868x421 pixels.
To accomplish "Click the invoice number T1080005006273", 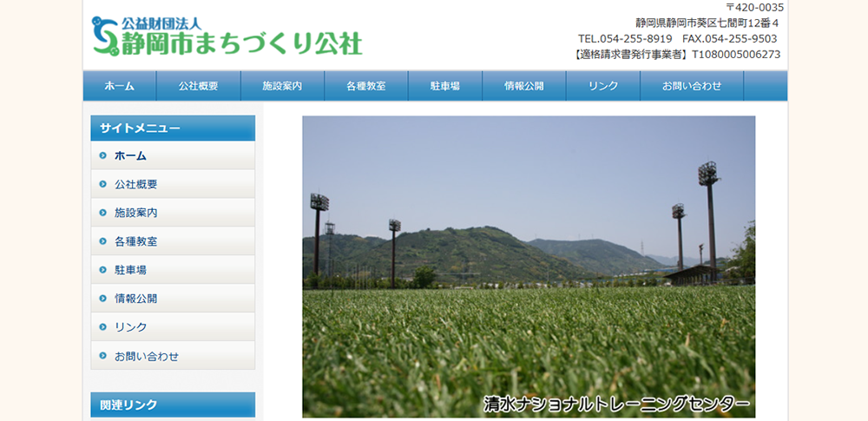I will click(x=736, y=55).
